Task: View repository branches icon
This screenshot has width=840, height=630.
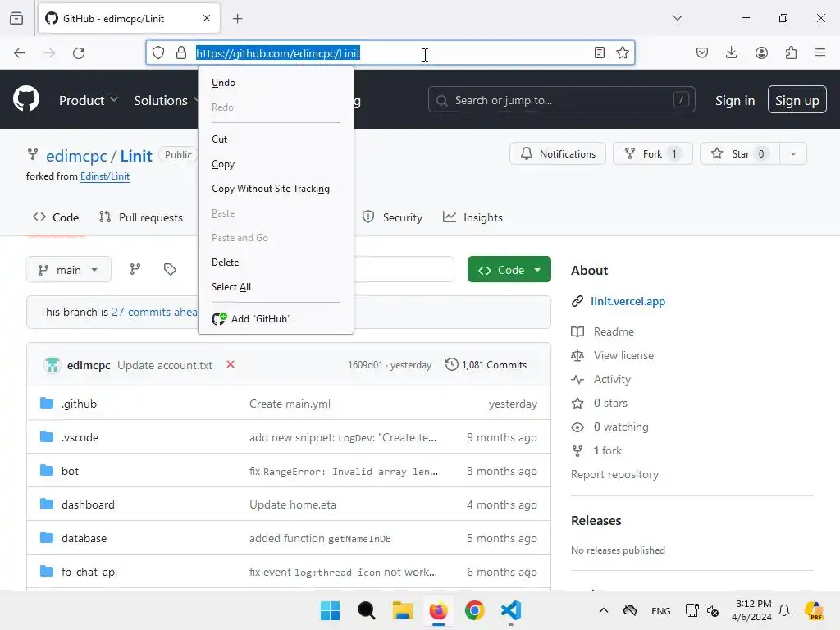Action: [x=135, y=269]
